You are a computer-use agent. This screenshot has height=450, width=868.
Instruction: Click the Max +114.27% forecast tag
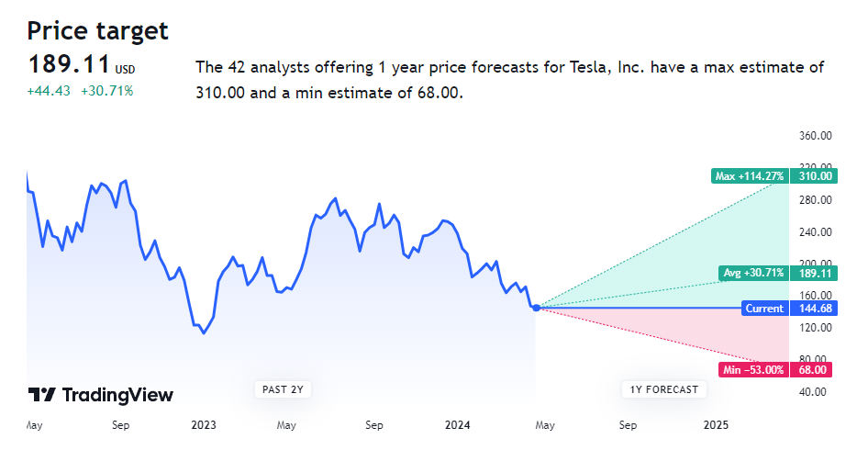pos(749,176)
